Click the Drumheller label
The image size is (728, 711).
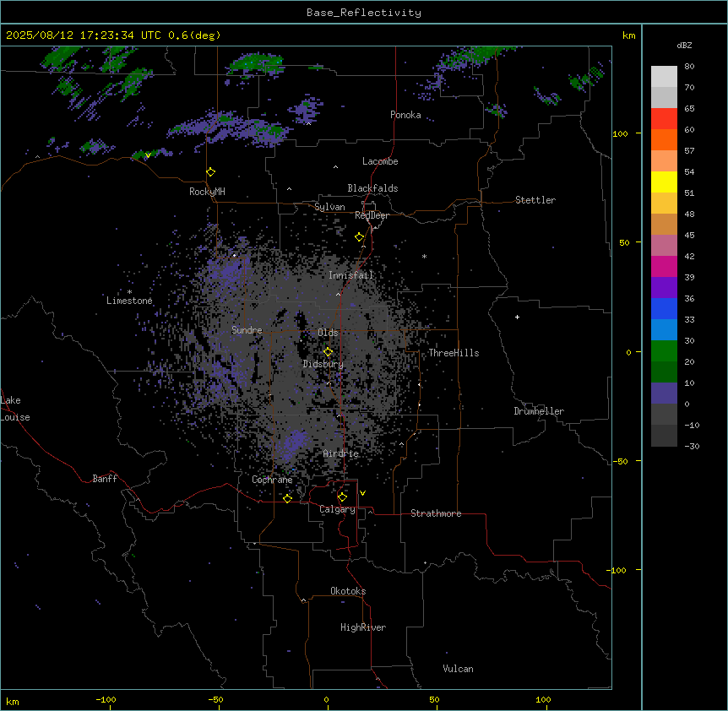pos(539,411)
